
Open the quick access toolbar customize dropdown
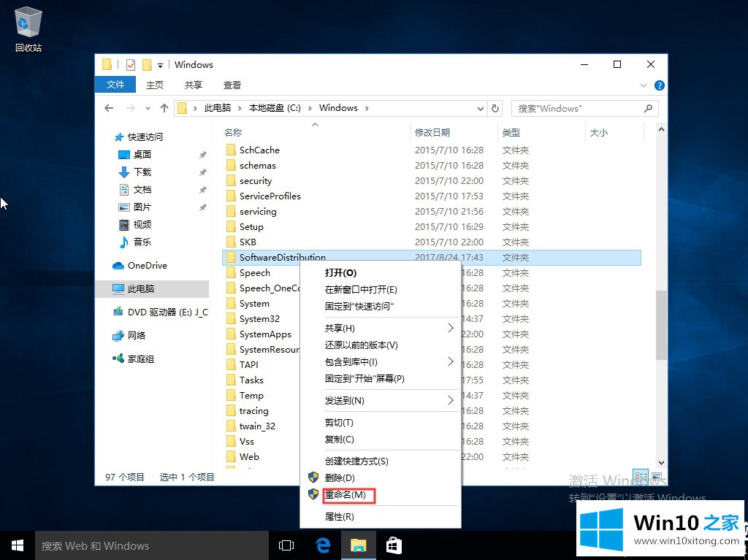point(160,65)
